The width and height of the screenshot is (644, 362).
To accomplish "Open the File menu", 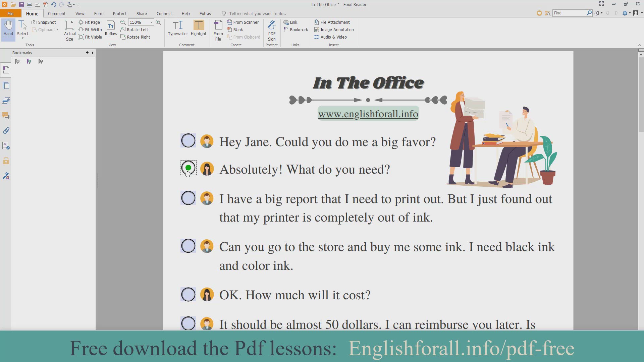I will click(x=10, y=13).
